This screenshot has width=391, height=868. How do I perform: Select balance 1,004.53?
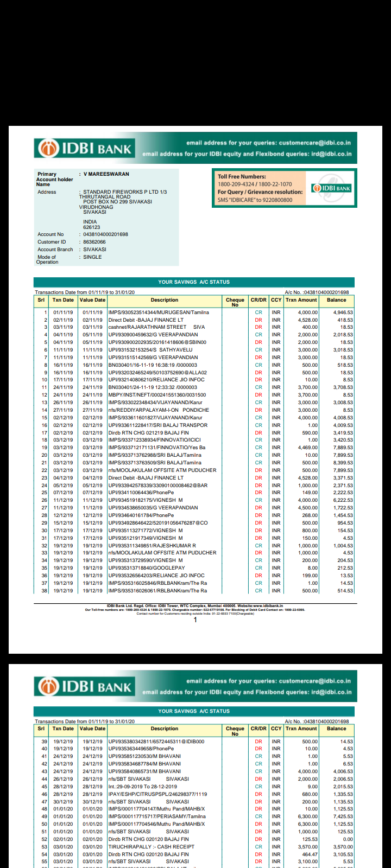343,546
